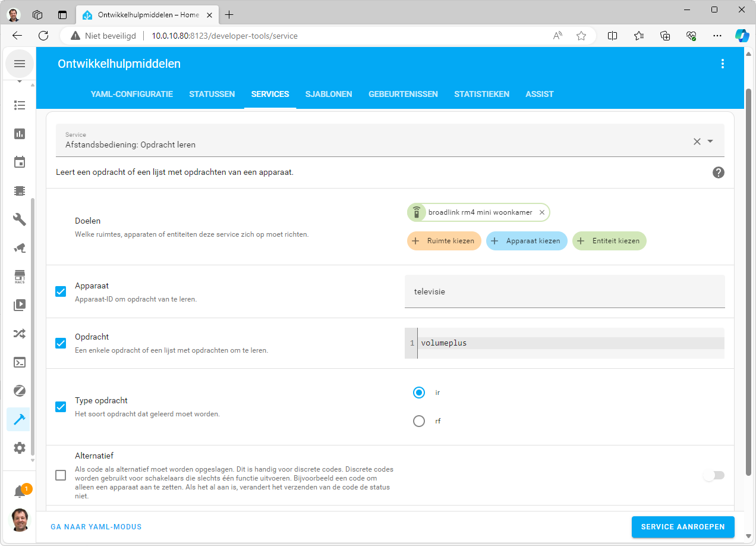756x546 pixels.
Task: Open the three-dot overflow menu in header
Action: [723, 64]
